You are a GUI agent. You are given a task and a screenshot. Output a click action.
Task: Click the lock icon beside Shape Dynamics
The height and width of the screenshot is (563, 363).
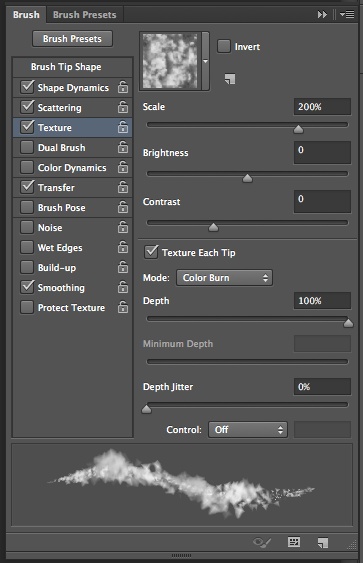coord(123,87)
